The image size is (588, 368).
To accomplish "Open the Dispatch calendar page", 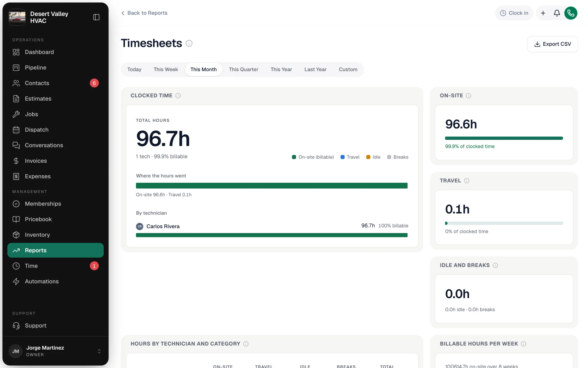I will point(55,130).
